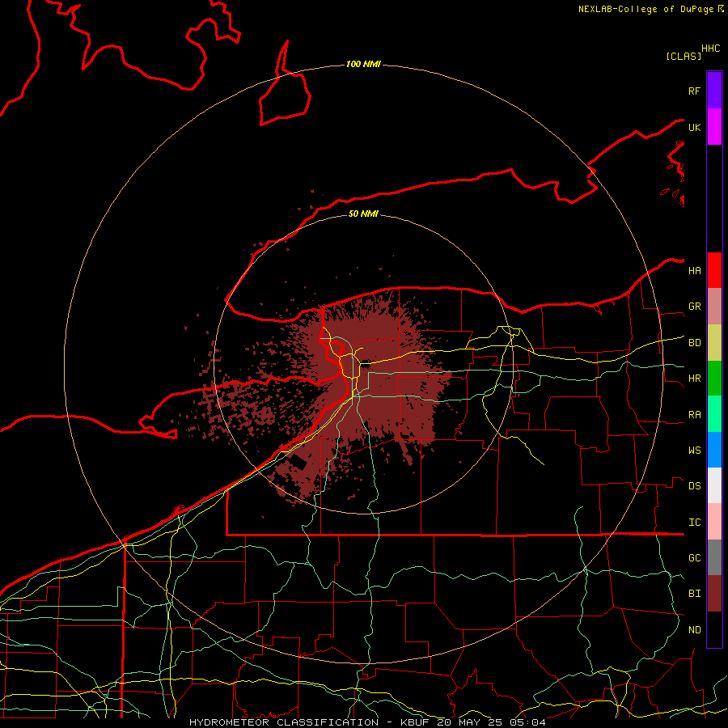Screen dimensions: 728x728
Task: Click the RF purple legend swatch
Action: [714, 91]
